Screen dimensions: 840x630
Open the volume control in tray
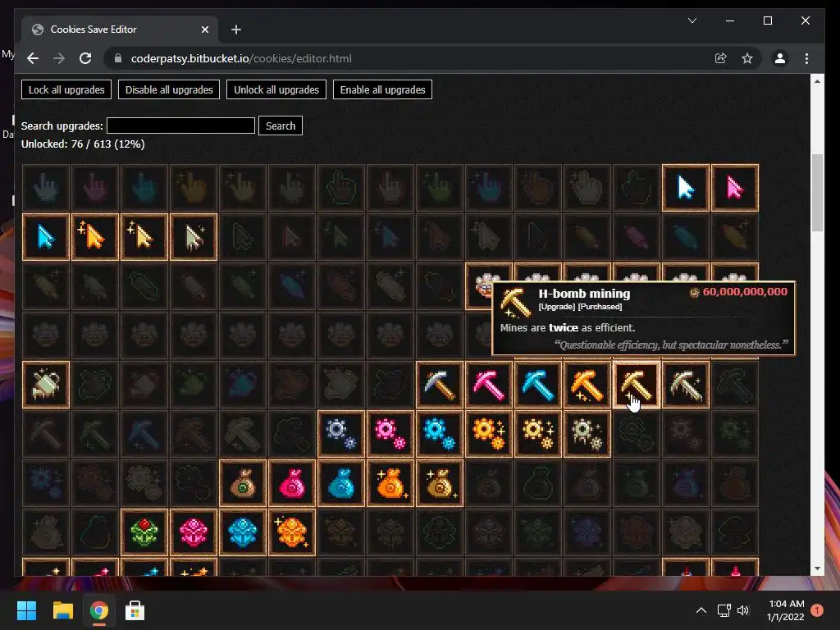[x=743, y=610]
